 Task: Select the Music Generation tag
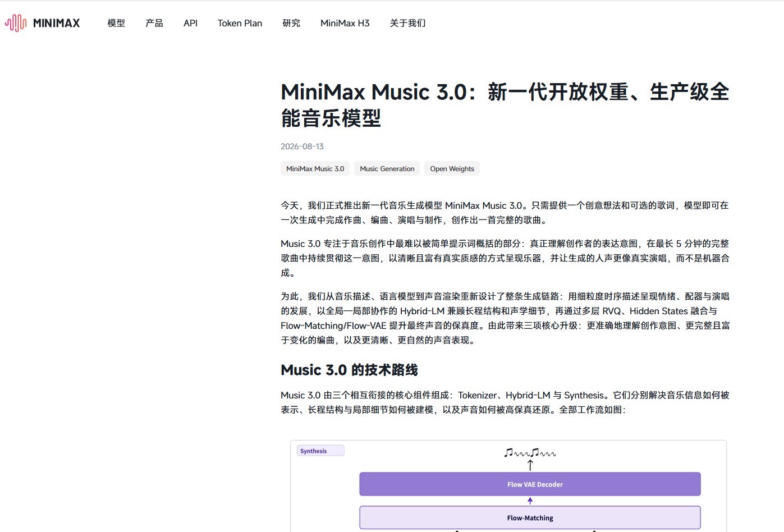[387, 168]
